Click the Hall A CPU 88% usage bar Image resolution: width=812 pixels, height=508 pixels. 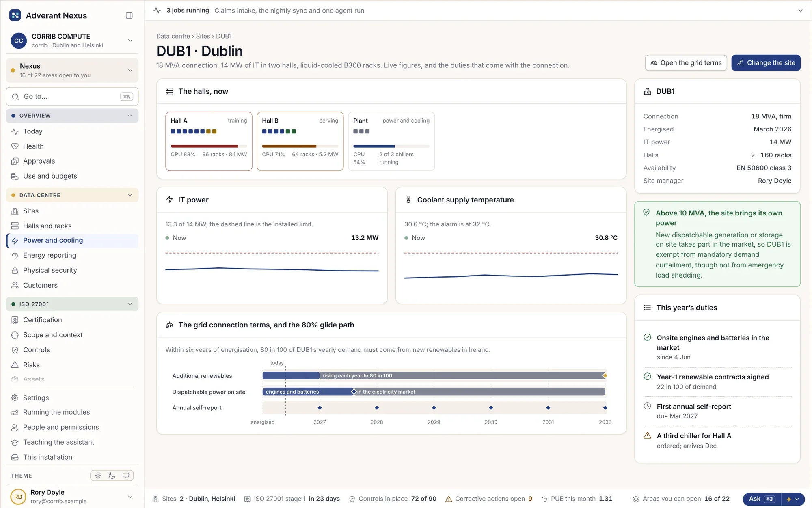click(209, 146)
